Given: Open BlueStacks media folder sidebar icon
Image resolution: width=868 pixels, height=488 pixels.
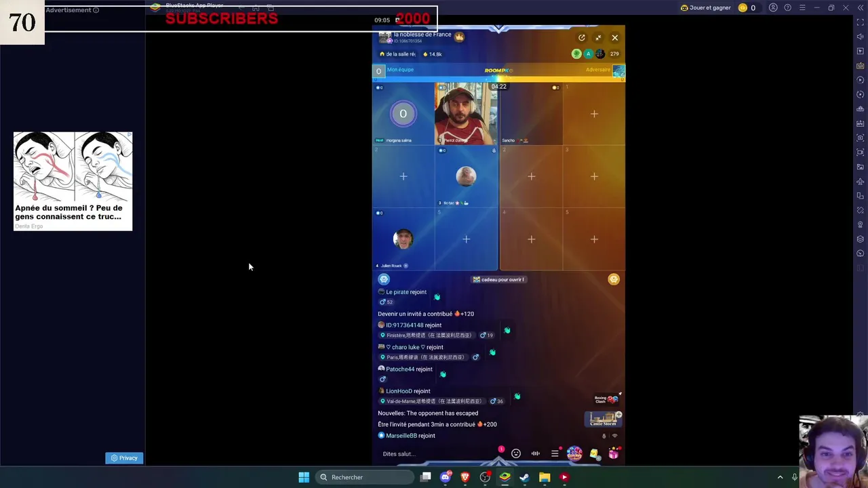Looking at the screenshot, I should tap(861, 167).
